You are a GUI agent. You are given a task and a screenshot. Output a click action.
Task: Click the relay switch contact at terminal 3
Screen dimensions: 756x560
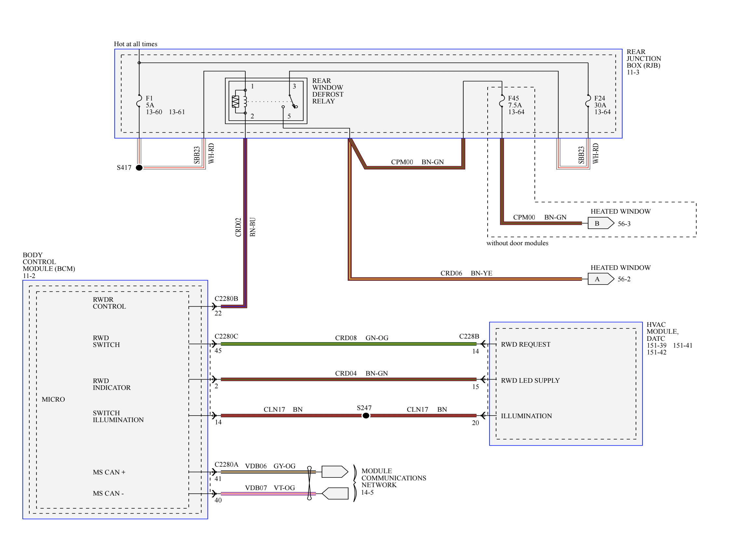coord(293,101)
